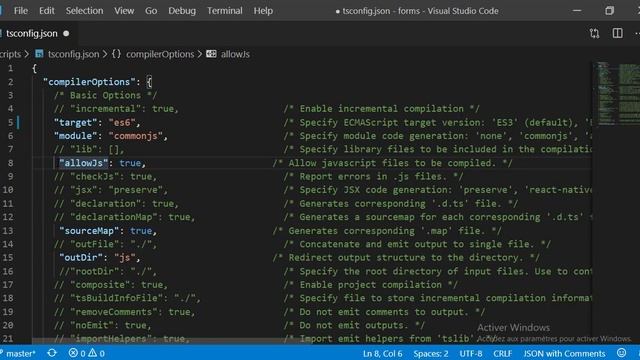Synchronize changes with the sync icon
Image resolution: width=640 pixels, height=360 pixels.
(x=52, y=353)
